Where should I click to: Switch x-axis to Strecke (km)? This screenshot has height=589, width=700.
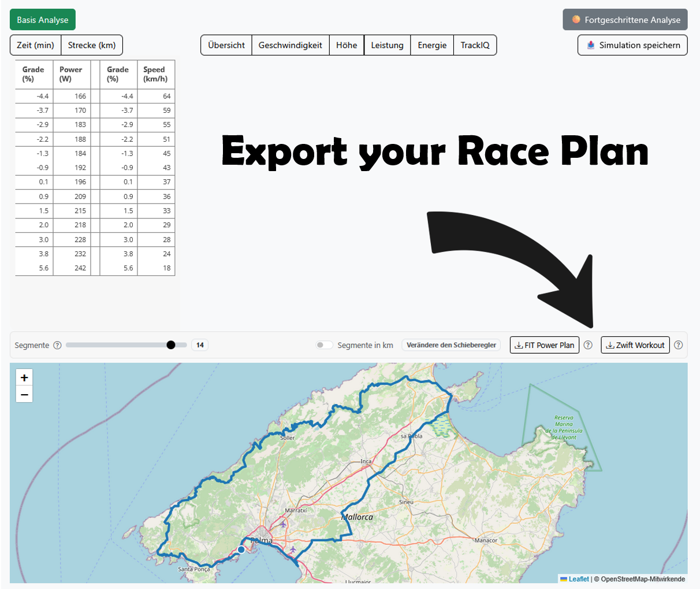tap(92, 45)
